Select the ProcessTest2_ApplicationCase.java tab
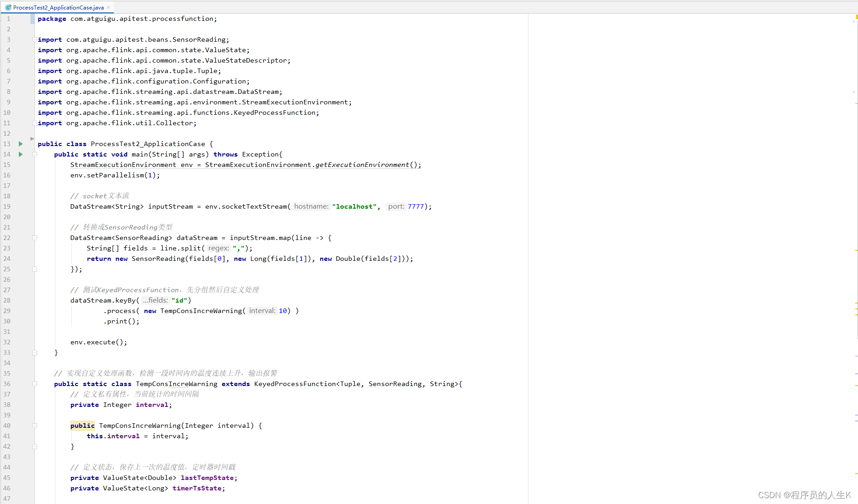The width and height of the screenshot is (858, 504). (58, 8)
